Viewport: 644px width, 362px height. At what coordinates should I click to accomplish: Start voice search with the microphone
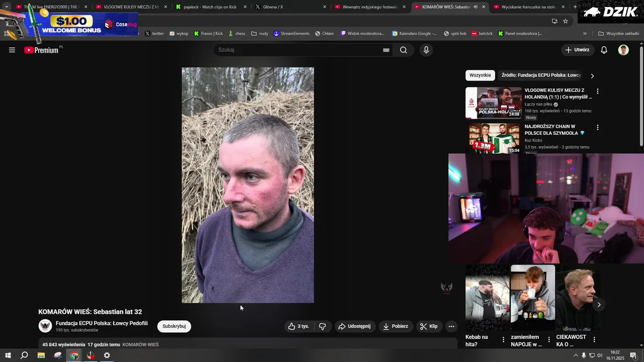[426, 50]
